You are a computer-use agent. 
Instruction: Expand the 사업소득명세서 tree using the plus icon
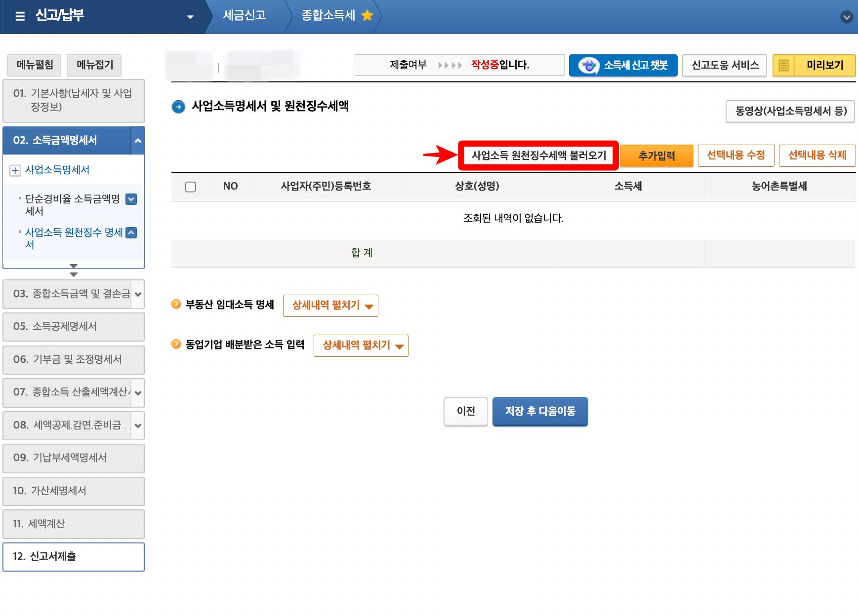pos(15,170)
